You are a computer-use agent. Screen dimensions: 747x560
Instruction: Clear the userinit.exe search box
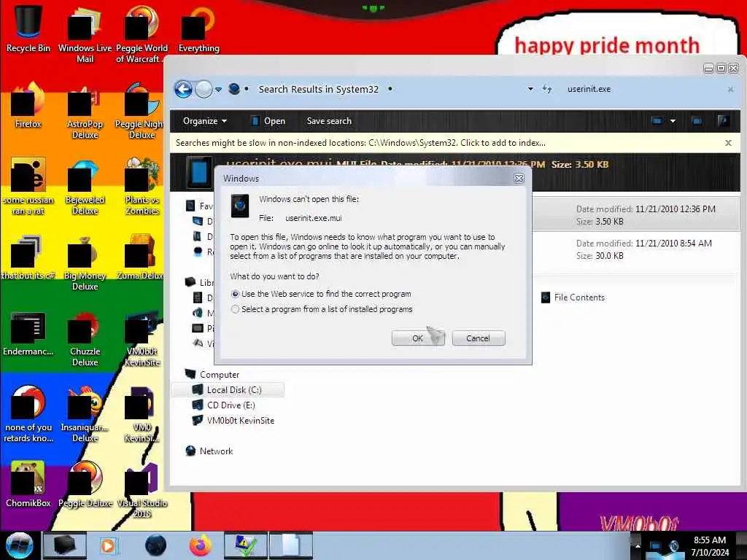pyautogui.click(x=730, y=90)
